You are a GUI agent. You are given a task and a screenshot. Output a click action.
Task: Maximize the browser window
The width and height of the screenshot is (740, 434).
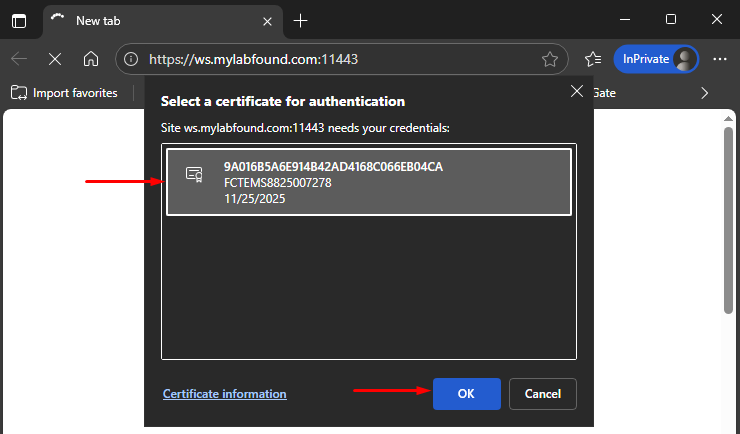(671, 19)
